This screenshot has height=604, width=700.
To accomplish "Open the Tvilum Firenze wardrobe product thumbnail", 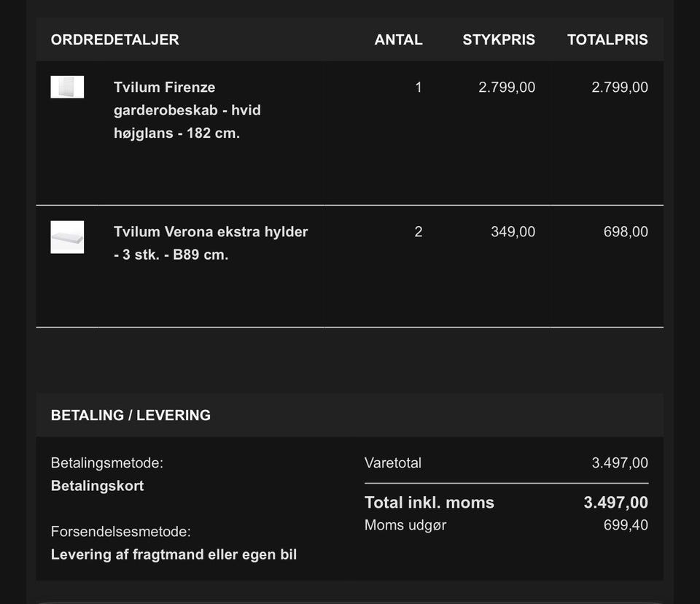I will point(67,87).
